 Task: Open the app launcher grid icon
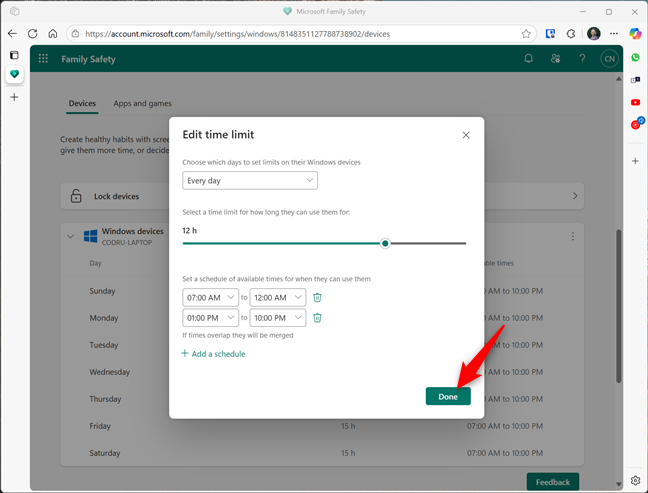[43, 59]
